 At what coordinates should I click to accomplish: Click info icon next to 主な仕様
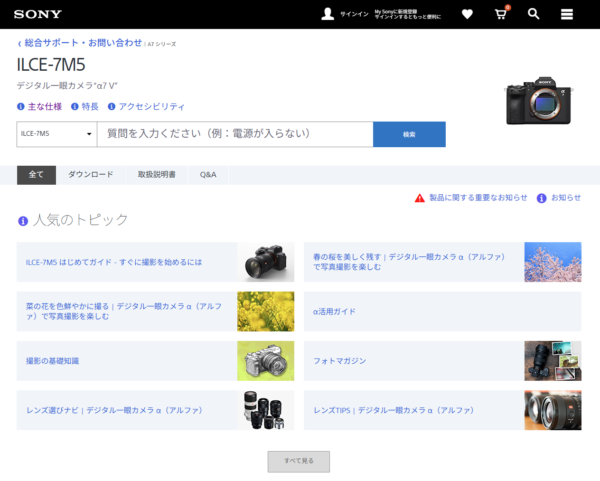[x=21, y=106]
